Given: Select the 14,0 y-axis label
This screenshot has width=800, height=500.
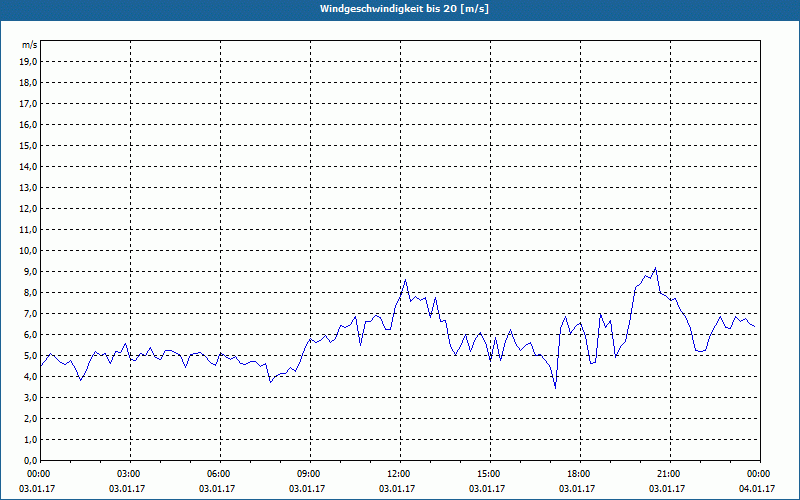Looking at the screenshot, I should (x=28, y=166).
